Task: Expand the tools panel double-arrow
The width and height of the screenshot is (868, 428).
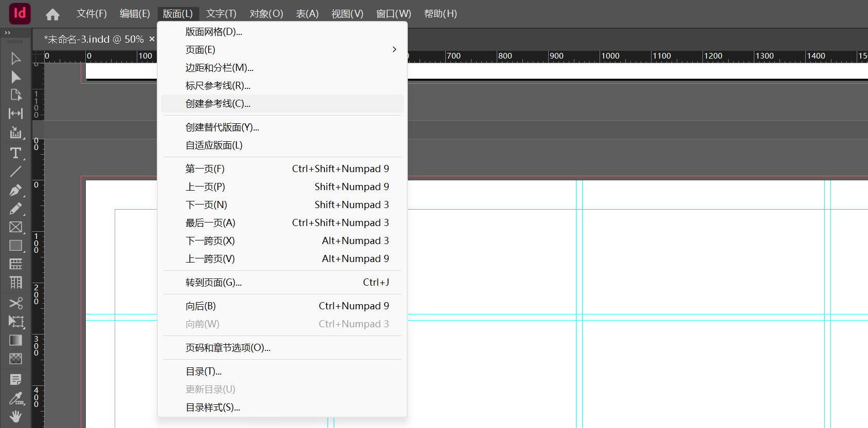Action: 7,33
